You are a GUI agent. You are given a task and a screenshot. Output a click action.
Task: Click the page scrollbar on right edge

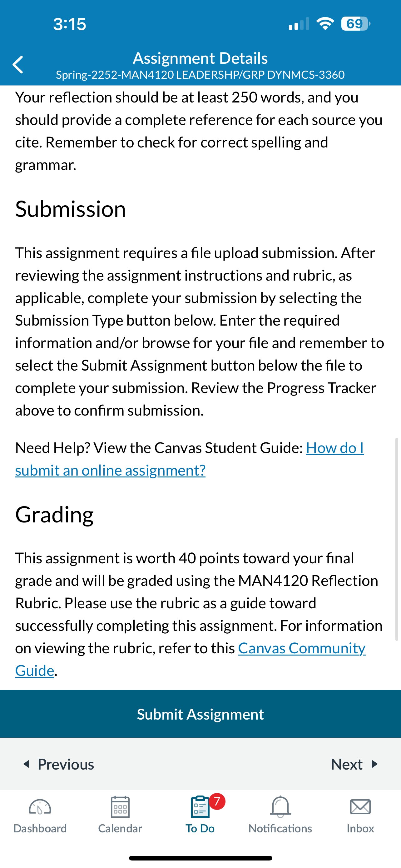pyautogui.click(x=397, y=539)
